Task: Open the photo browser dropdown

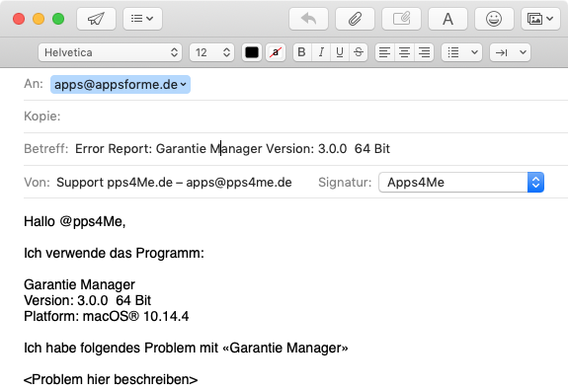Action: point(540,19)
